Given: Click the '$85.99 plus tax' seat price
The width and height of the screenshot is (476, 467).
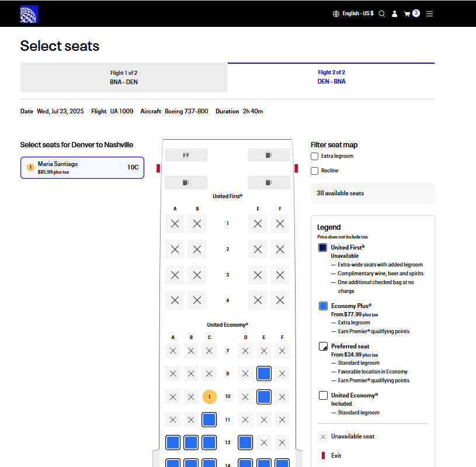Looking at the screenshot, I should 53,172.
